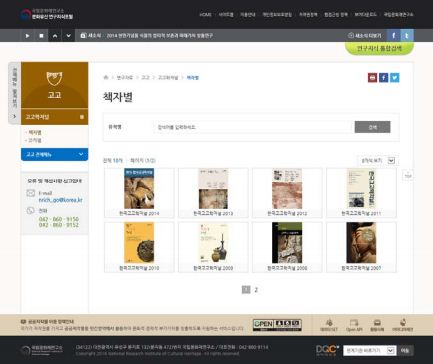Click the nrich_go@korea.kr email link
Viewport: 433px width, 364px height.
tap(60, 200)
